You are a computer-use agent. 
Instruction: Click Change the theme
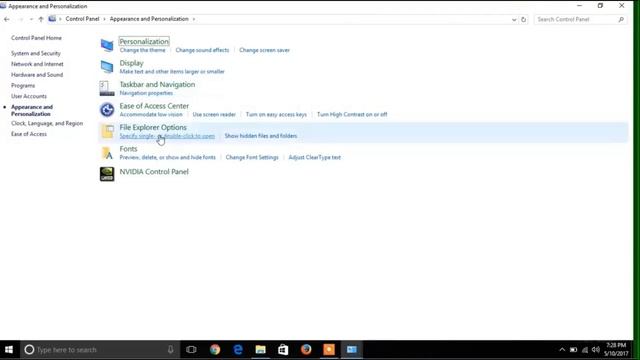pos(142,50)
